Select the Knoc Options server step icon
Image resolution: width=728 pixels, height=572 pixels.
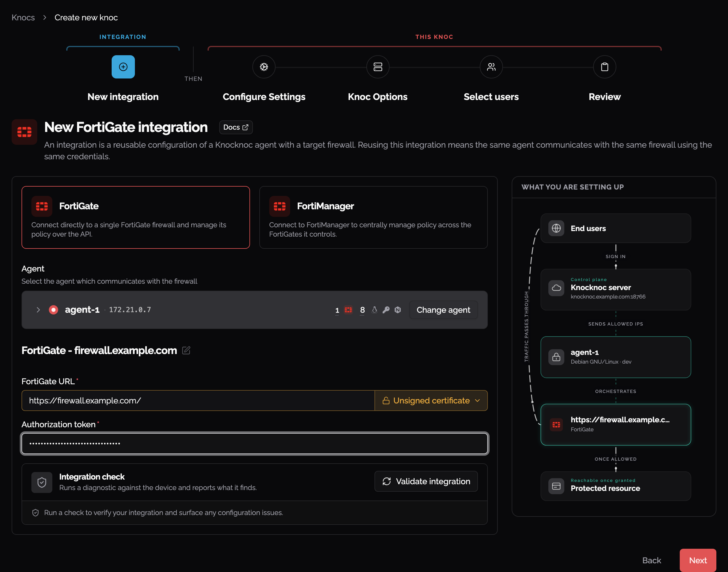[378, 67]
